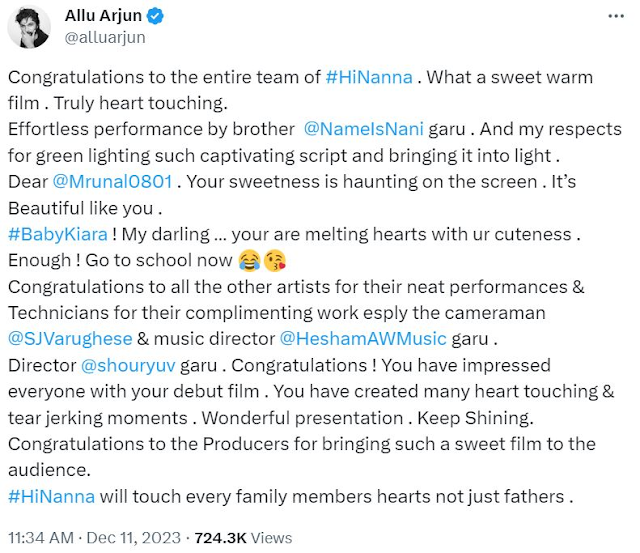Screen dimensions: 640x553
Task: Click the blue verified badge icon
Action: [x=155, y=16]
